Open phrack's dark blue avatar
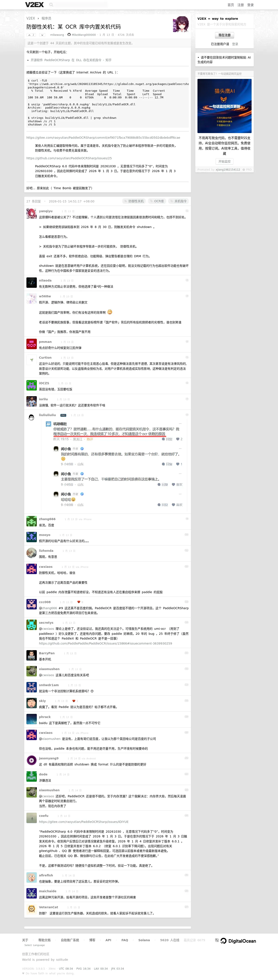 point(31,719)
